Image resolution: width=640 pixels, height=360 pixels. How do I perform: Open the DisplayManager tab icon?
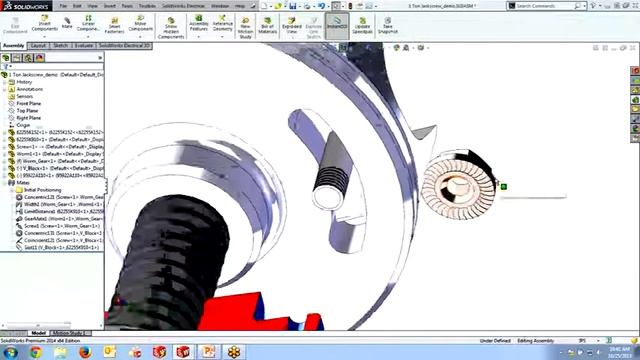tap(39, 58)
